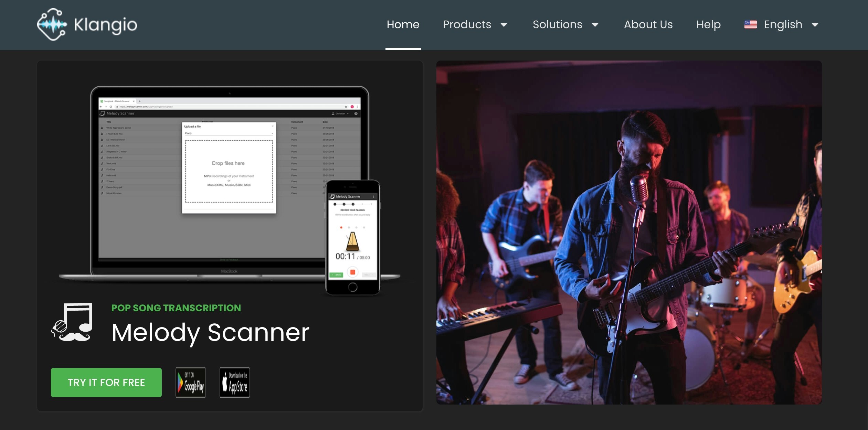Click the TRY IT FOR FREE button
Viewport: 868px width, 430px height.
click(106, 383)
